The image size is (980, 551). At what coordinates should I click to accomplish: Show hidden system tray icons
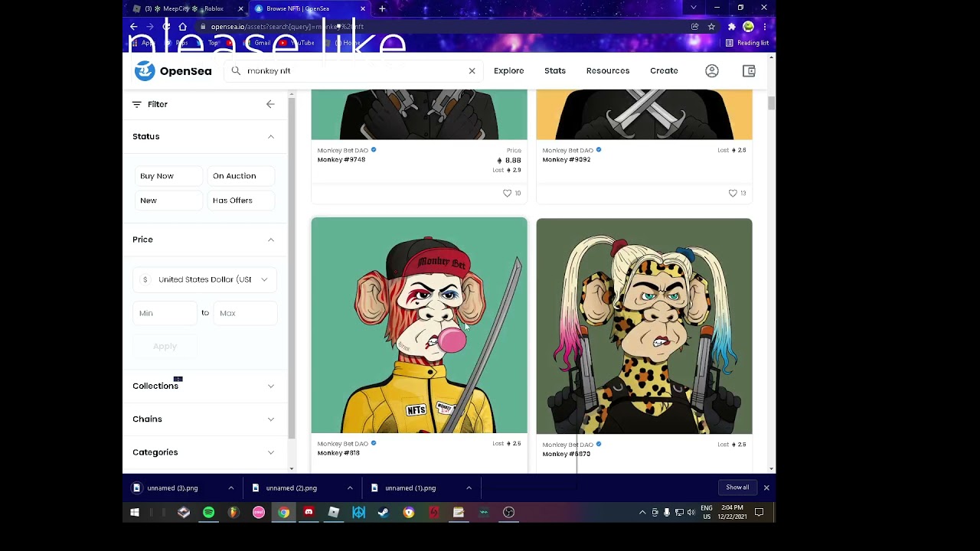tap(642, 512)
